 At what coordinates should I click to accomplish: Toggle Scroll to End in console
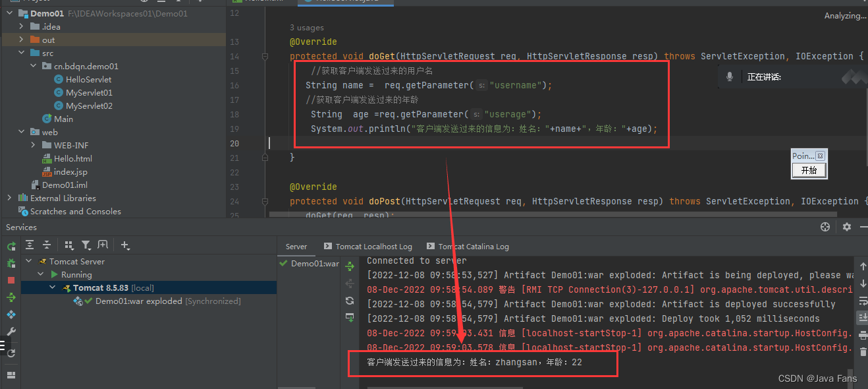coord(862,318)
